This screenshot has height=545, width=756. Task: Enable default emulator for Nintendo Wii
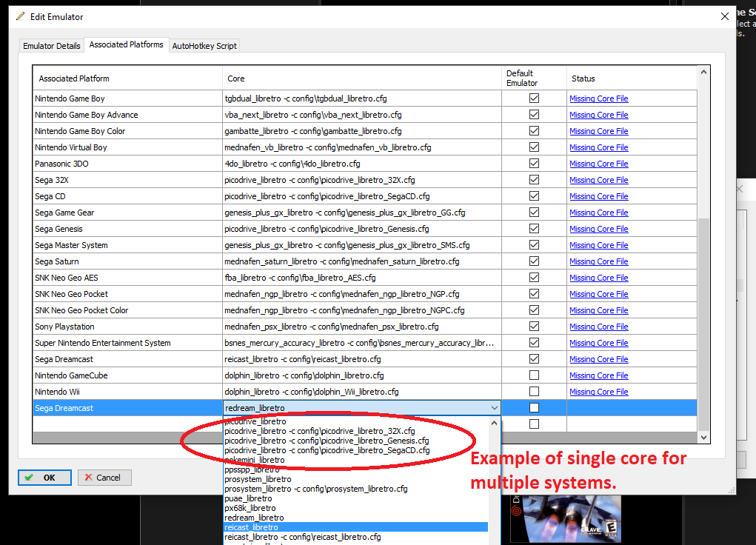pos(534,392)
